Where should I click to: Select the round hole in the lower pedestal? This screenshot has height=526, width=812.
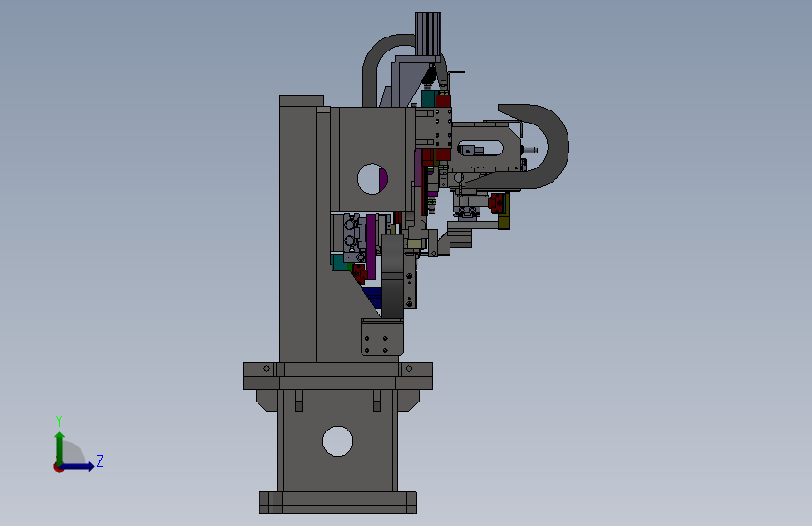pos(338,441)
